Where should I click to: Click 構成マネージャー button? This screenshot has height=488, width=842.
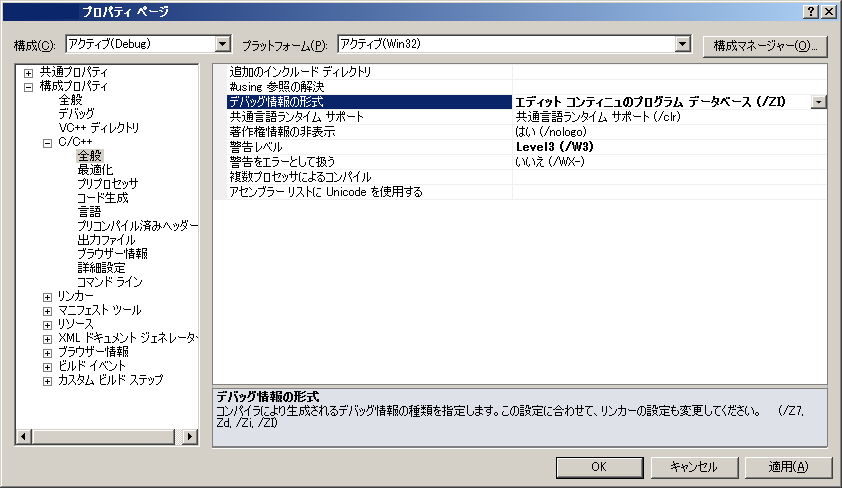click(x=765, y=46)
